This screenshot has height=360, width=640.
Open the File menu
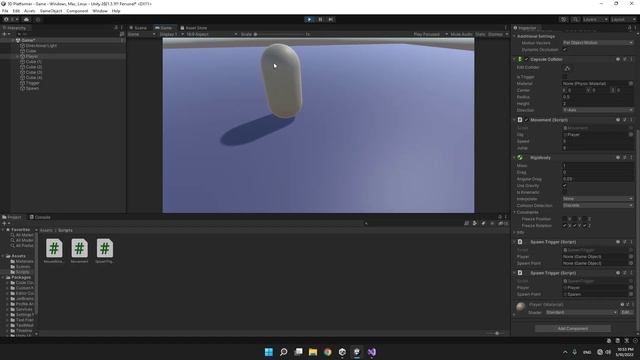(x=5, y=11)
